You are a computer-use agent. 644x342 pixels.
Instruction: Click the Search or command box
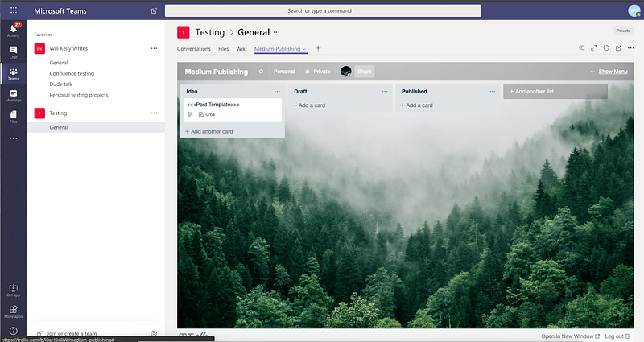point(324,10)
